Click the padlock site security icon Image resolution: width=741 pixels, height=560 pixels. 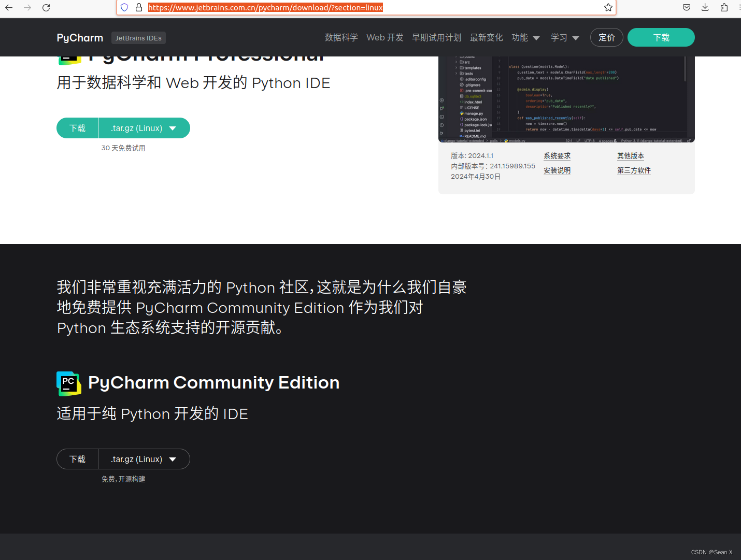pyautogui.click(x=139, y=7)
